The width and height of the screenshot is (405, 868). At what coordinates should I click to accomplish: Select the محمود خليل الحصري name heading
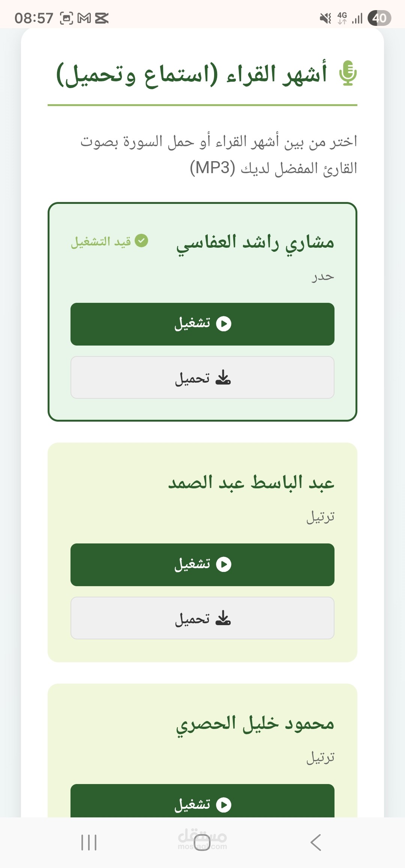255,724
